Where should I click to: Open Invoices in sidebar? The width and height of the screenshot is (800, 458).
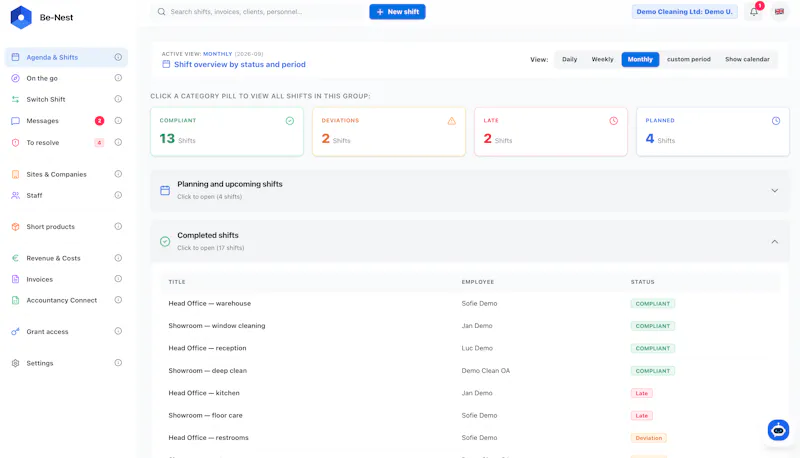point(66,279)
